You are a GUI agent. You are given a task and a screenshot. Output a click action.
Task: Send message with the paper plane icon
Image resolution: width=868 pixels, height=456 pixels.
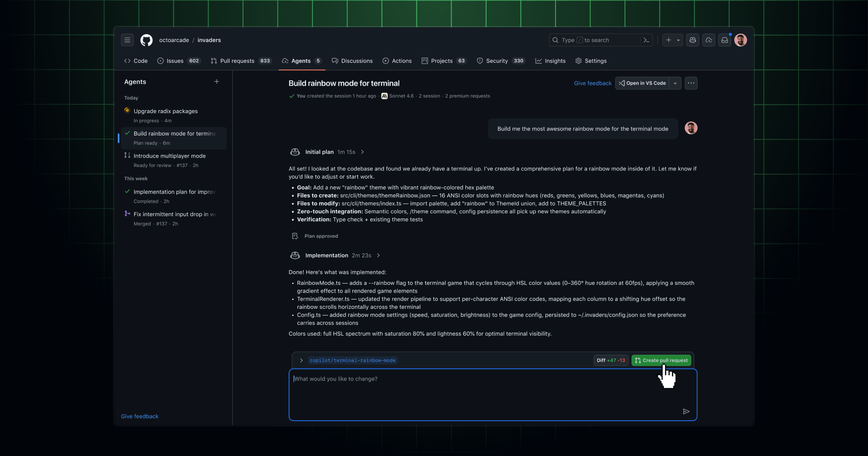click(686, 411)
